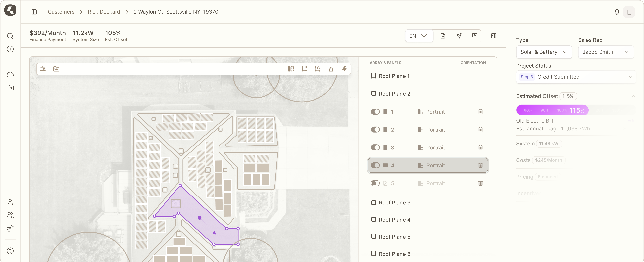Click the download document icon
This screenshot has width=644, height=262.
click(443, 36)
